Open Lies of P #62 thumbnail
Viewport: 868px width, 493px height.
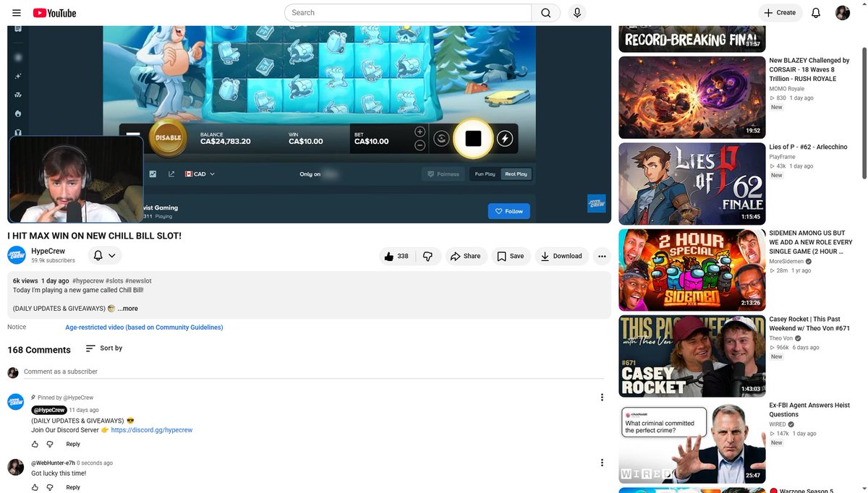point(692,184)
